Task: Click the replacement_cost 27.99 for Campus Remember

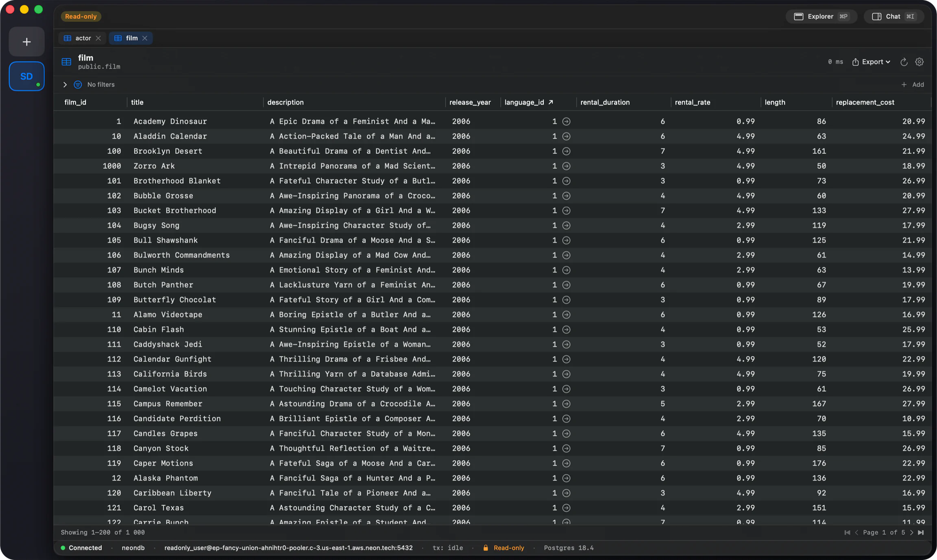Action: click(x=913, y=404)
